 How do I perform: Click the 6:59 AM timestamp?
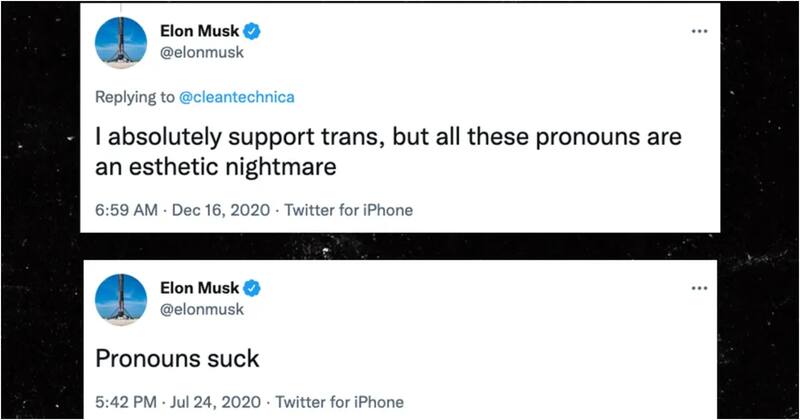point(126,210)
